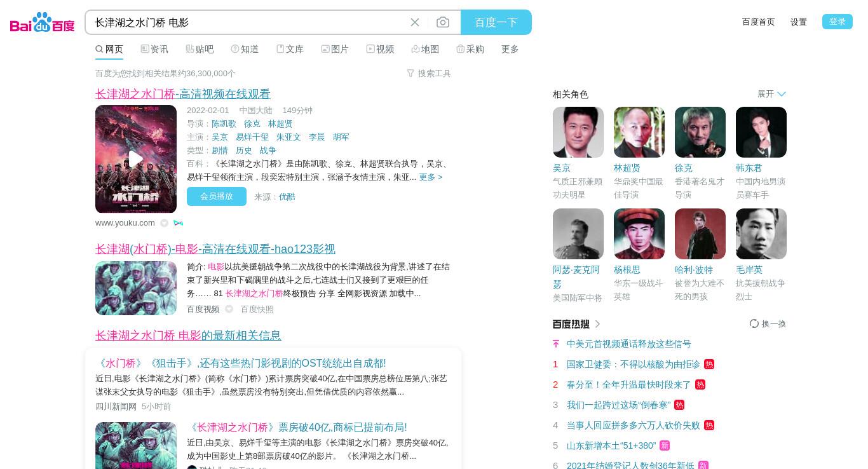Open 搜索工具 filter
This screenshot has height=469, width=868.
coord(429,73)
